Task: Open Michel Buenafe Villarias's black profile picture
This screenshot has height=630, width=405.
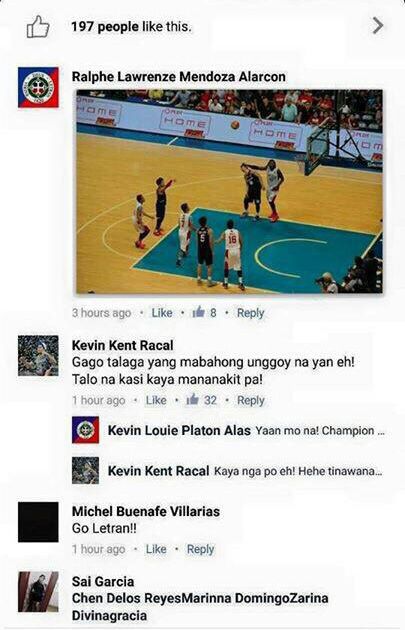Action: coord(38,522)
